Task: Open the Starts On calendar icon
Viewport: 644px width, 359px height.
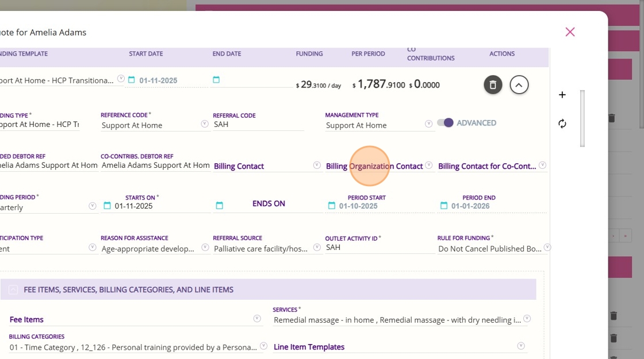Action: click(x=107, y=206)
